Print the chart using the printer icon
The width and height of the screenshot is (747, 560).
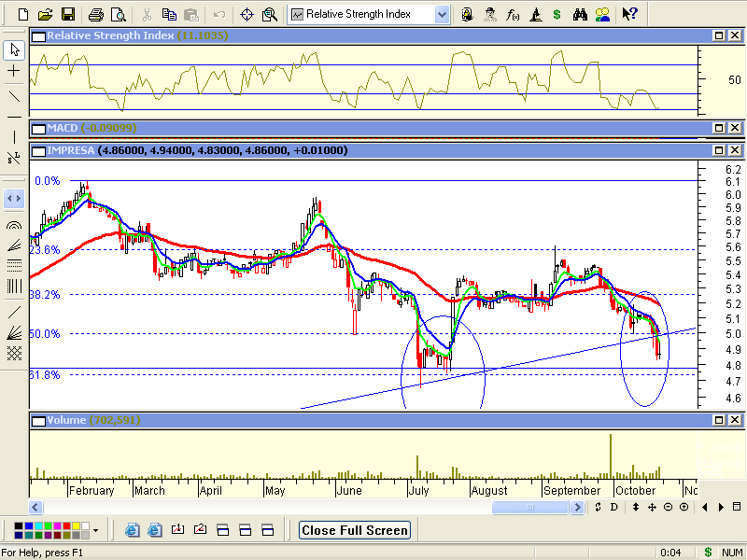tap(96, 15)
